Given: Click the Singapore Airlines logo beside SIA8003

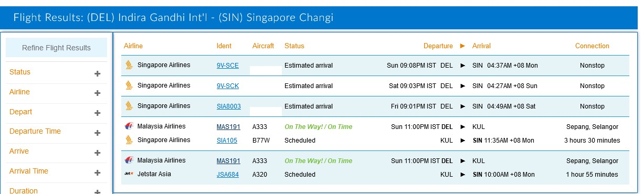Looking at the screenshot, I should [129, 106].
